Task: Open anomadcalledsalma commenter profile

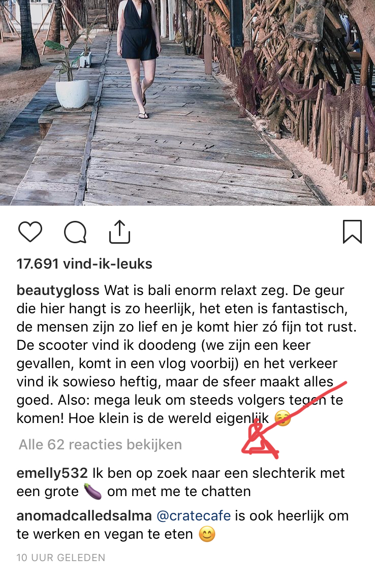Action: point(84,515)
